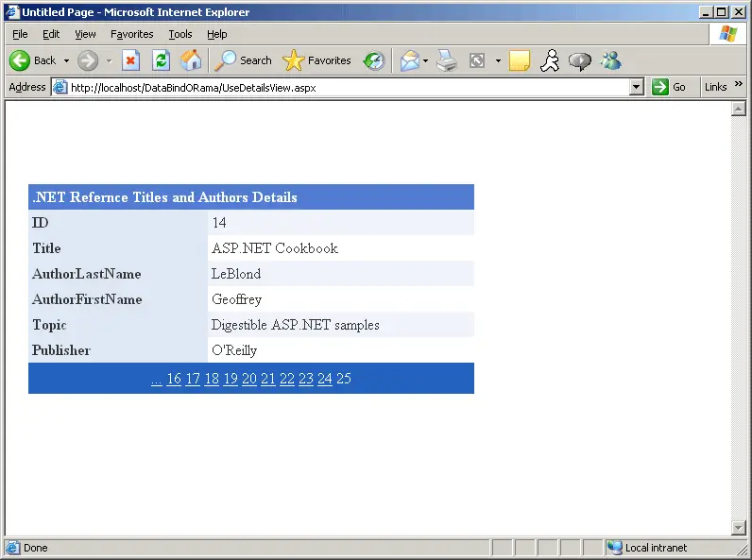Expand the Mail button dropdown arrow
The image size is (752, 560).
coord(425,60)
